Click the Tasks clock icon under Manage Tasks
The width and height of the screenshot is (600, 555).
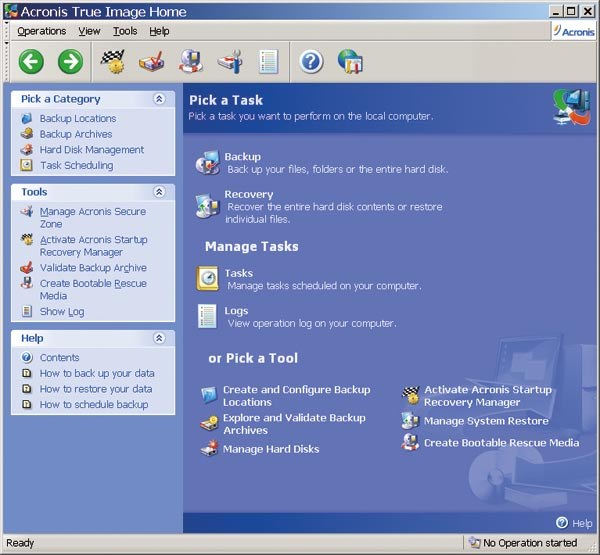click(x=208, y=279)
